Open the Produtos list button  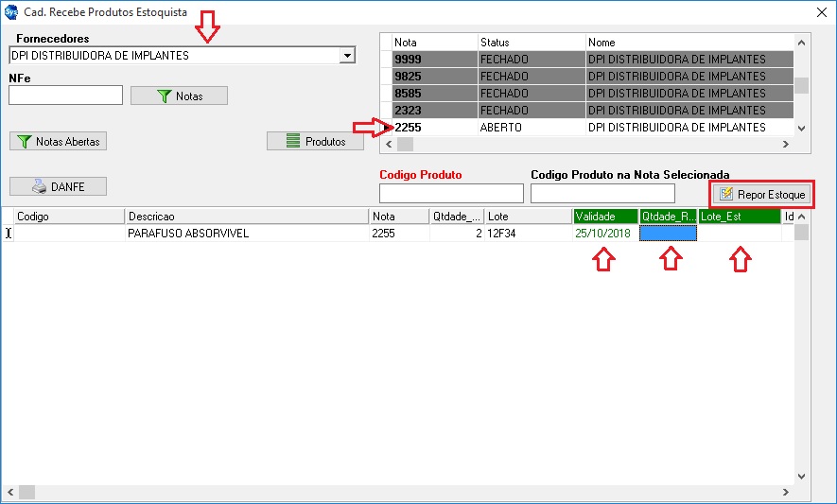coord(315,141)
